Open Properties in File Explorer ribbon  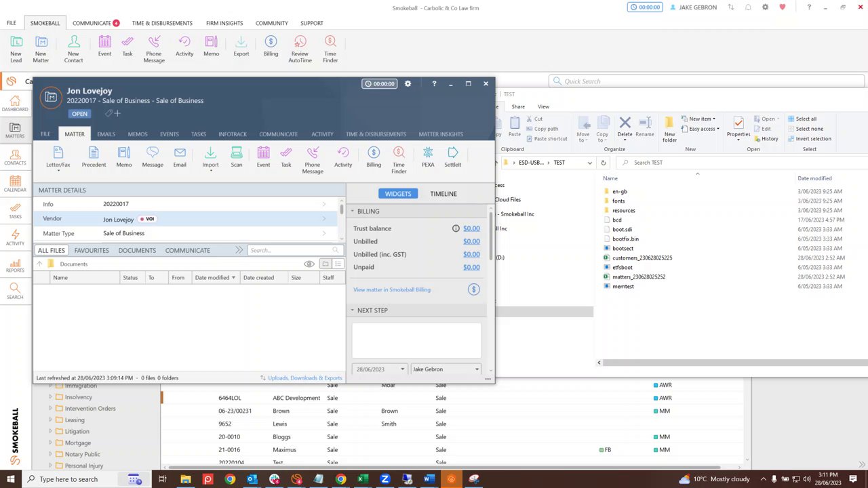point(738,127)
